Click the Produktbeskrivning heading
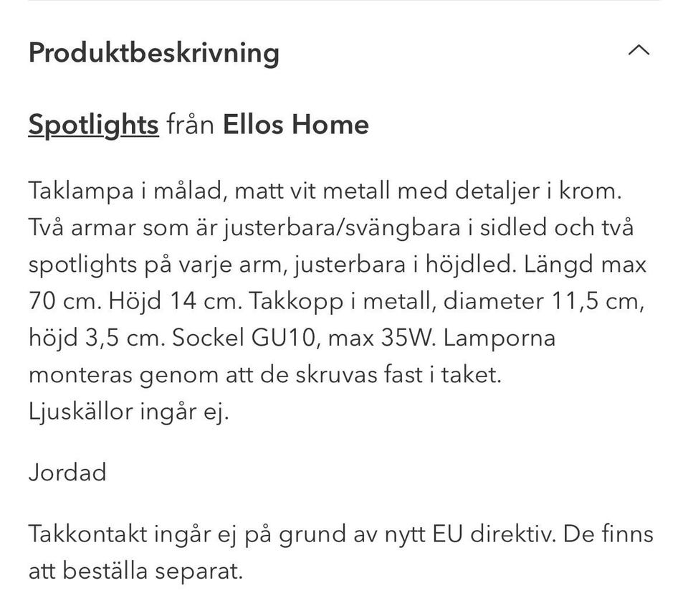Image resolution: width=688 pixels, height=616 pixels. point(153,53)
